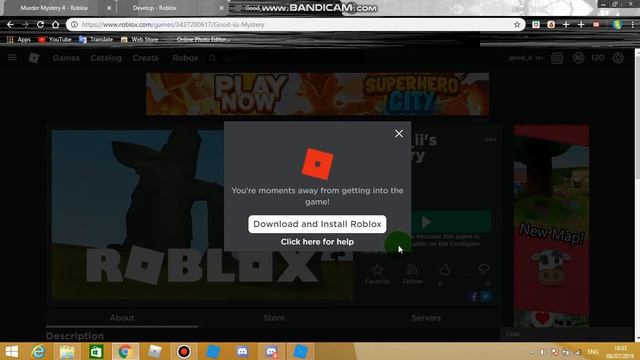Switch to the About tab
Image resolution: width=640 pixels, height=360 pixels.
(x=122, y=318)
